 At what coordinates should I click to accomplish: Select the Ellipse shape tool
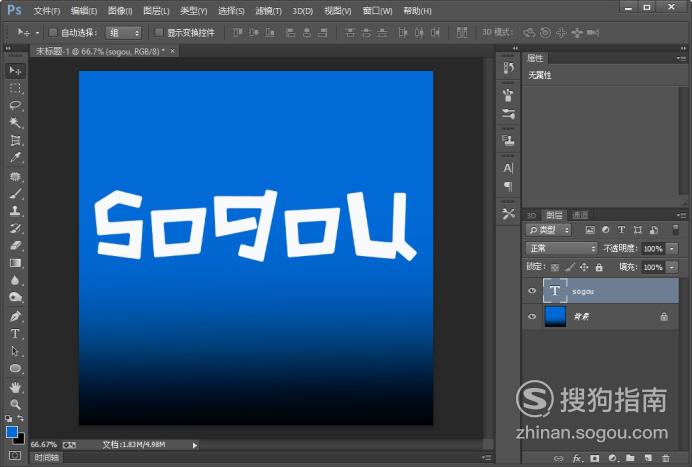point(15,368)
